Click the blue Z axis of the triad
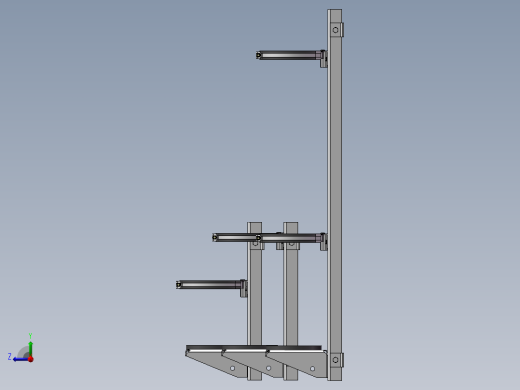 pyautogui.click(x=21, y=359)
